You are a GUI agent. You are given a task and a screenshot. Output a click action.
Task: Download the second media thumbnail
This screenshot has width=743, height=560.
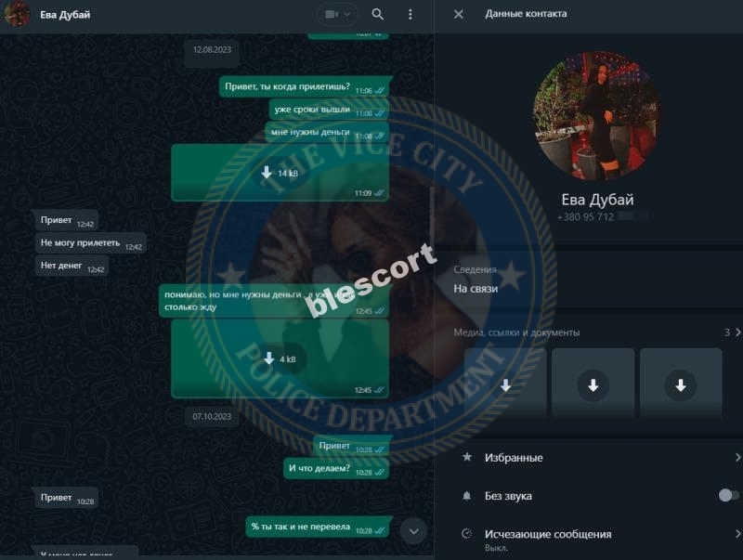(593, 385)
